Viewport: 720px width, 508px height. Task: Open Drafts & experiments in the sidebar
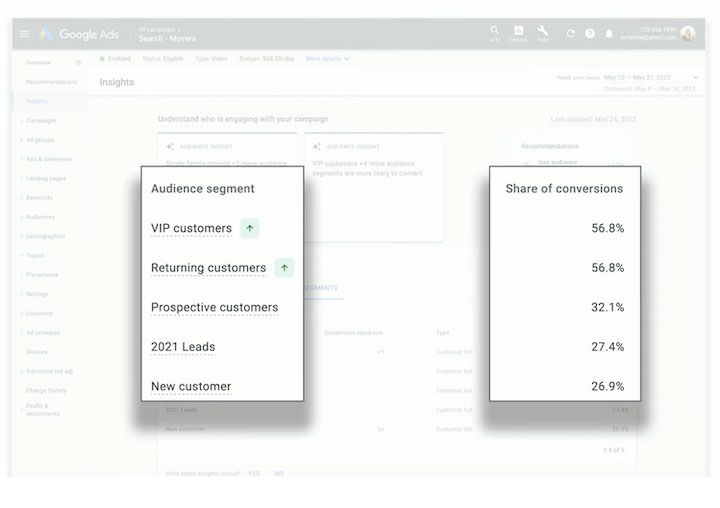coord(43,410)
